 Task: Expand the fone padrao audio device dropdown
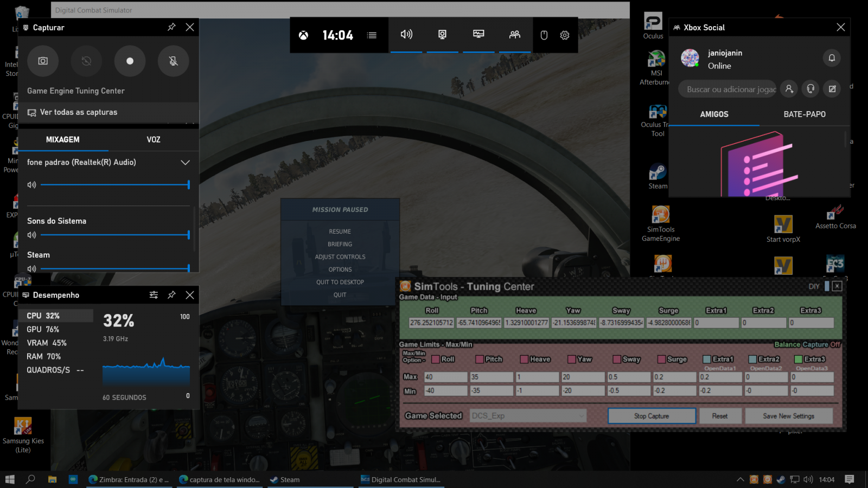click(x=185, y=163)
